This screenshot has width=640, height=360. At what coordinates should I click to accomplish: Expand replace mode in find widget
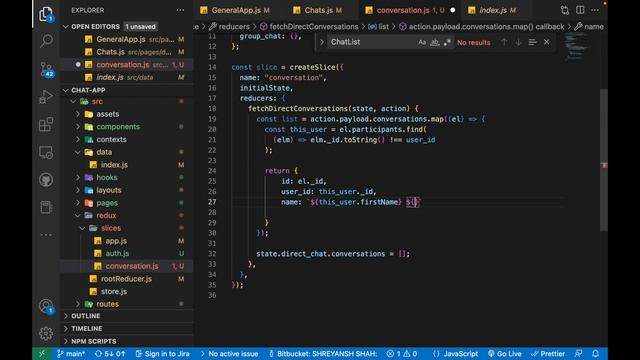322,42
